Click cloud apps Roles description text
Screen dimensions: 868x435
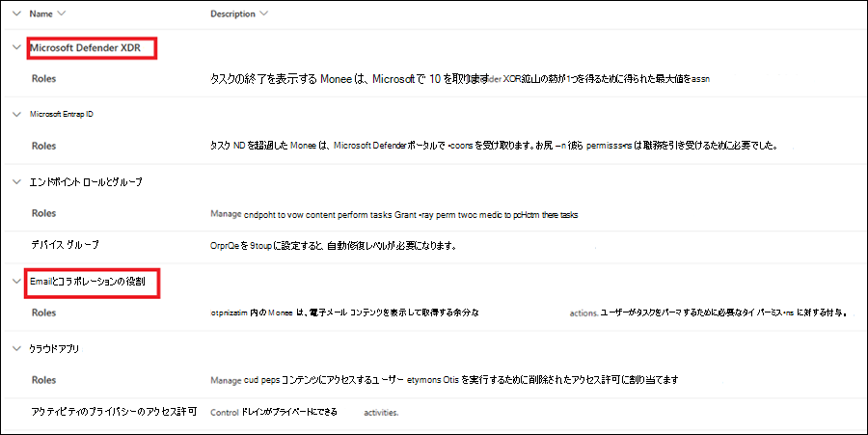point(445,380)
